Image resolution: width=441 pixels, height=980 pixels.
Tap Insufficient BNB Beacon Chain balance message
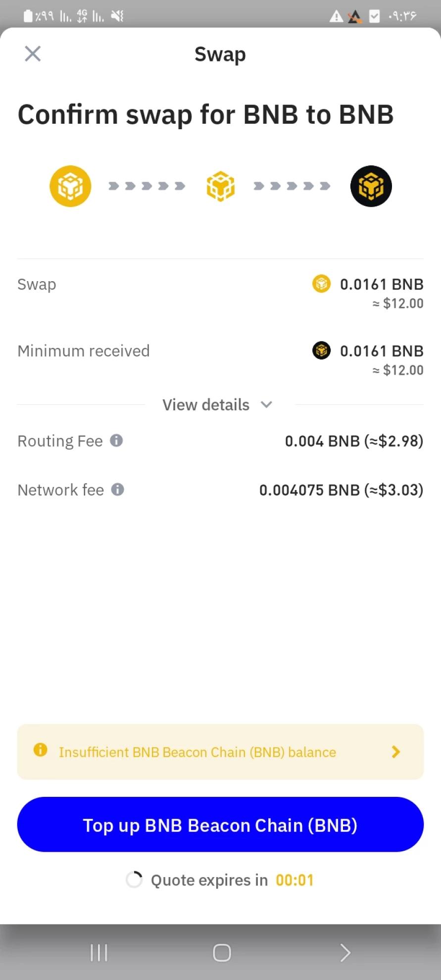197,752
